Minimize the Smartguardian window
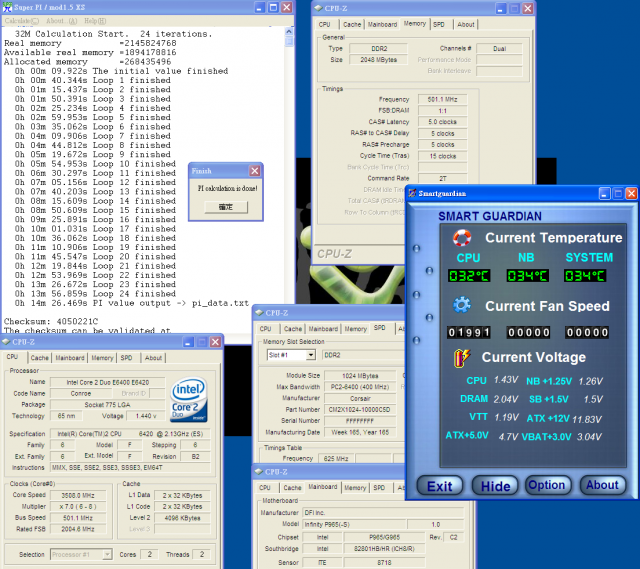640x569 pixels. point(604,193)
